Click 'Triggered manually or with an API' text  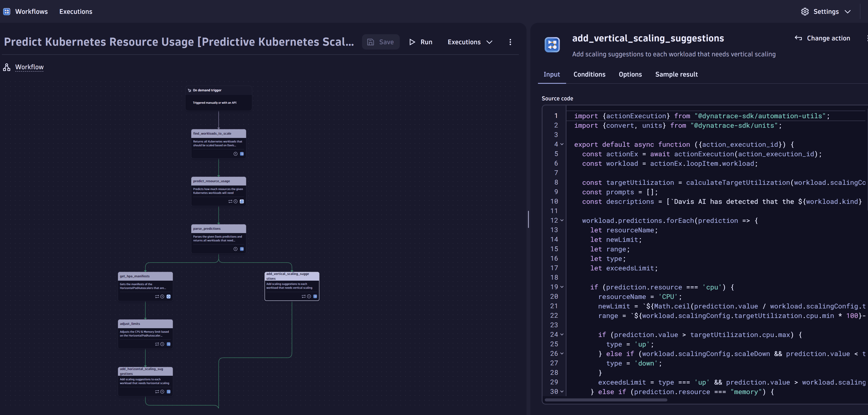tap(215, 103)
